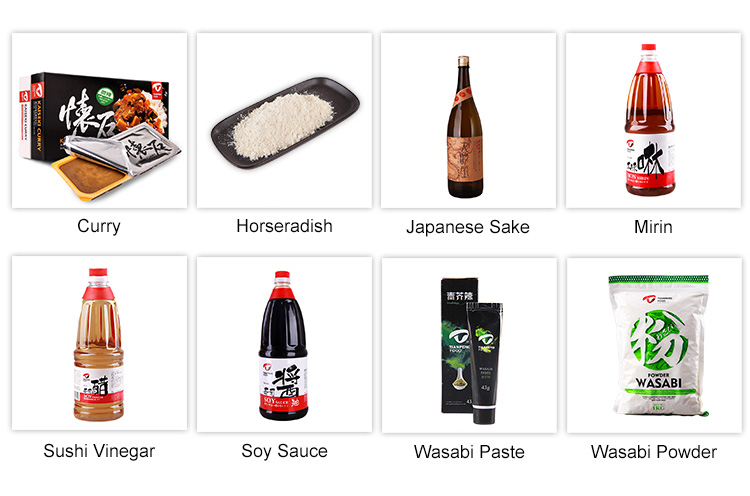Open the Soy Sauce bottle picture
750x496 pixels.
coord(284,344)
